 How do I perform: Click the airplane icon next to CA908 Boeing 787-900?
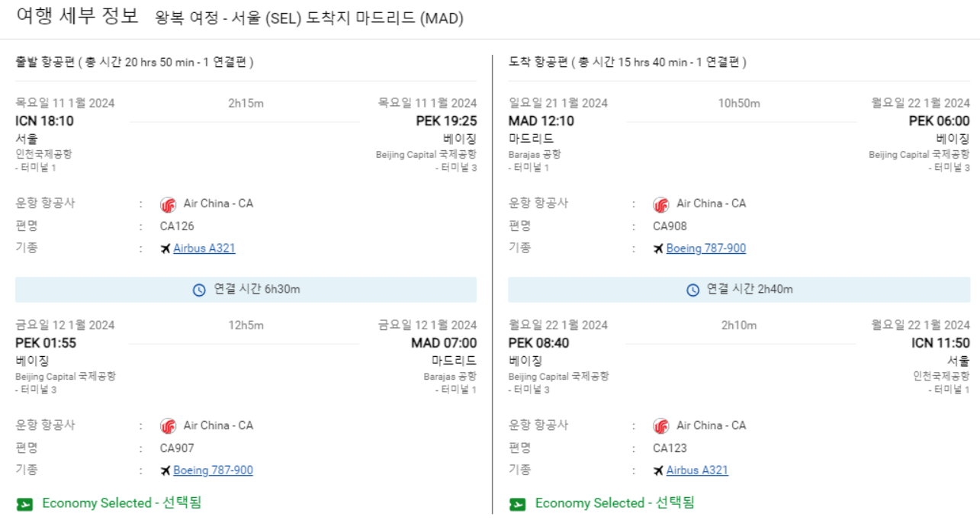pos(659,249)
